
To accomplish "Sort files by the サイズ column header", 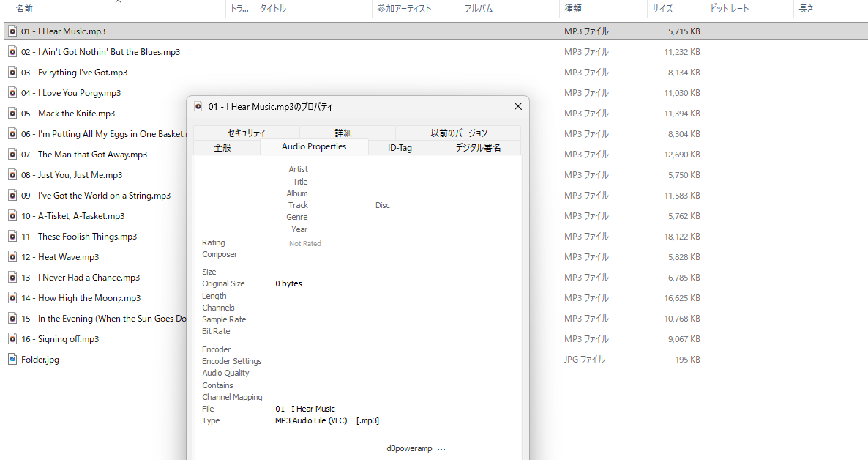I will point(662,9).
